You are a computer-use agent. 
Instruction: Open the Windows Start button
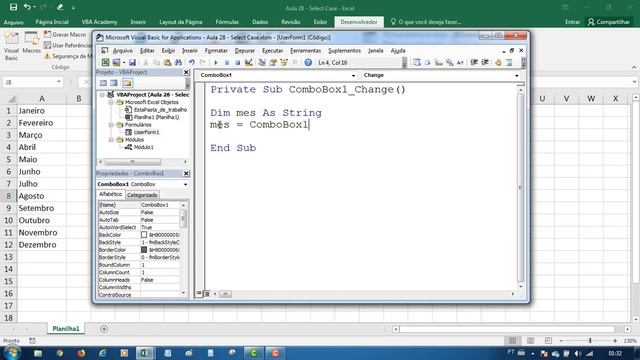(11, 352)
